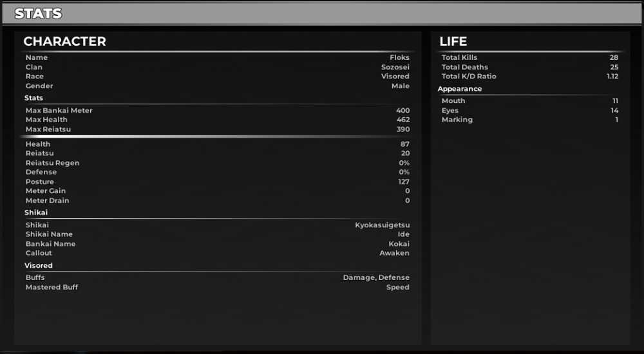644x354 pixels.
Task: Click the Callout row label
Action: 39,253
